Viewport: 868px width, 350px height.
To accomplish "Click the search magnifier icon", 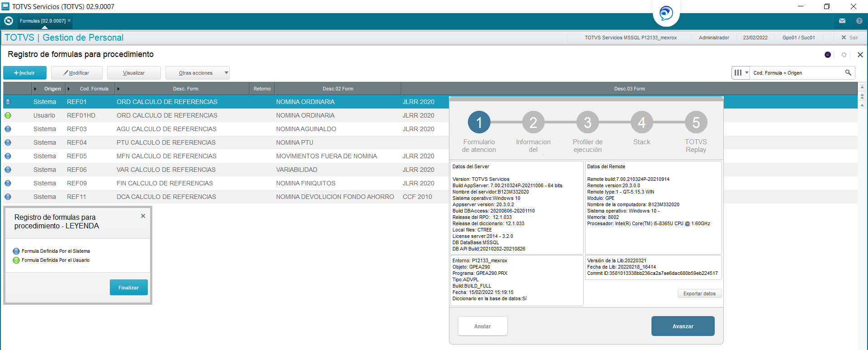I will (848, 73).
